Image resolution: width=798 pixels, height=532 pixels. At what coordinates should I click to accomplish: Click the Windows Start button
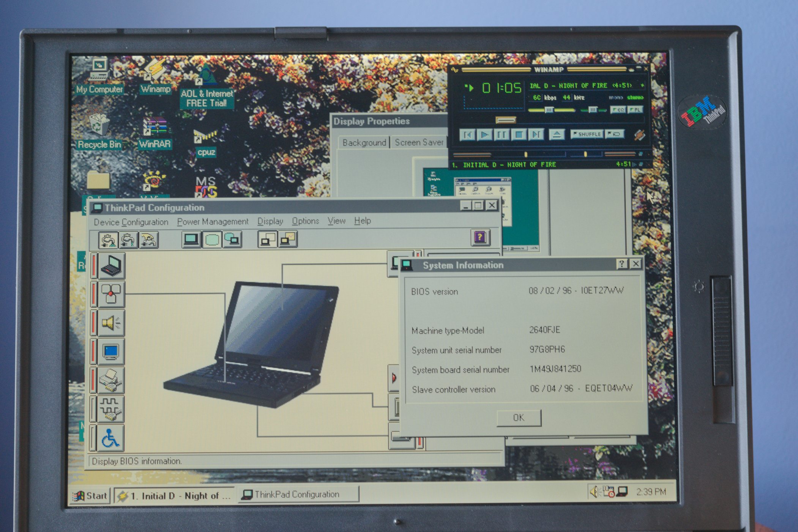point(90,496)
